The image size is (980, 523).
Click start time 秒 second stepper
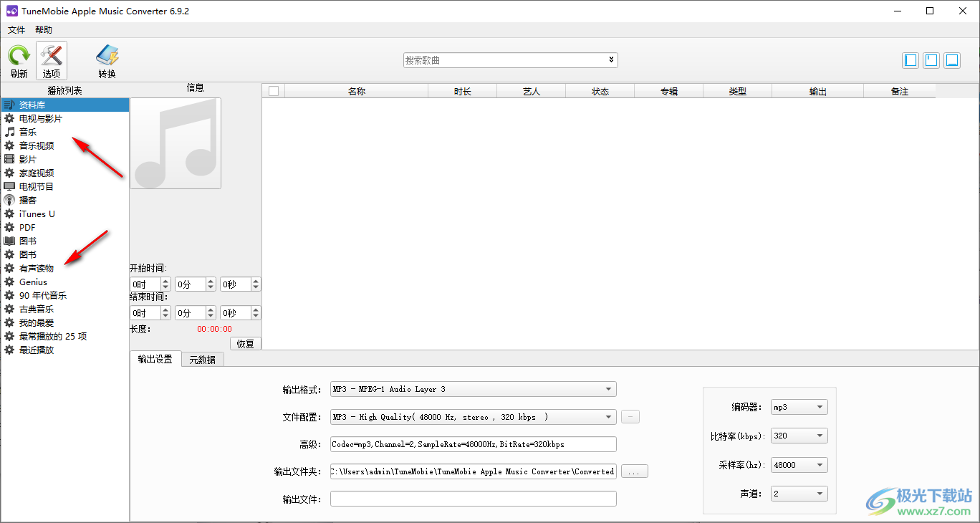(x=256, y=284)
